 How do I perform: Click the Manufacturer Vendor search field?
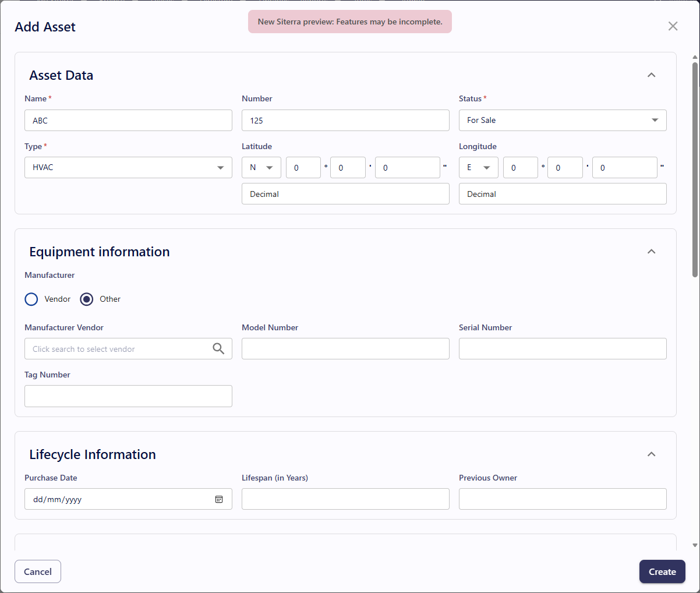[128, 348]
